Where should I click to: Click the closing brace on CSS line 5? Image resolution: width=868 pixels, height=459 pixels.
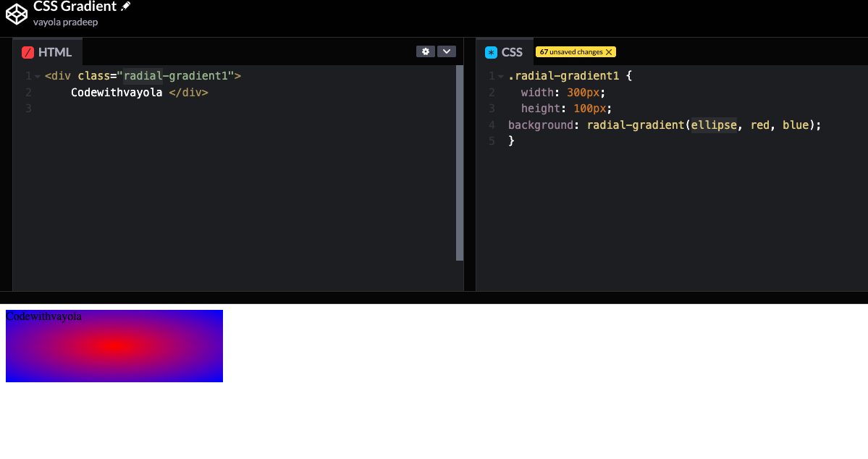(x=512, y=141)
